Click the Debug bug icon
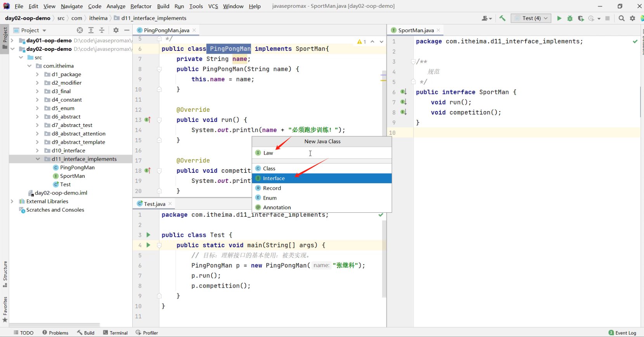Image resolution: width=644 pixels, height=337 pixels. (570, 18)
